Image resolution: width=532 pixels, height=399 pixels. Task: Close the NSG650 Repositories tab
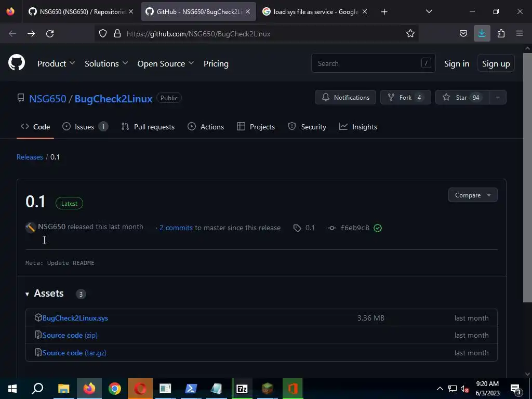pos(131,11)
